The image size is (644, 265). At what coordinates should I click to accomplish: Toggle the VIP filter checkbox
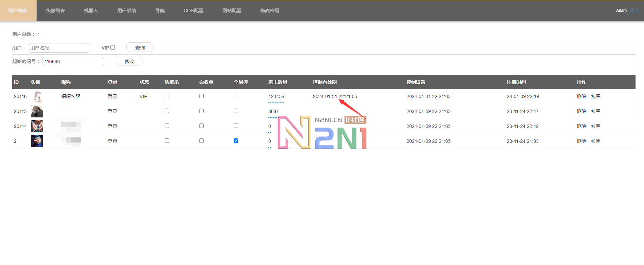[113, 48]
